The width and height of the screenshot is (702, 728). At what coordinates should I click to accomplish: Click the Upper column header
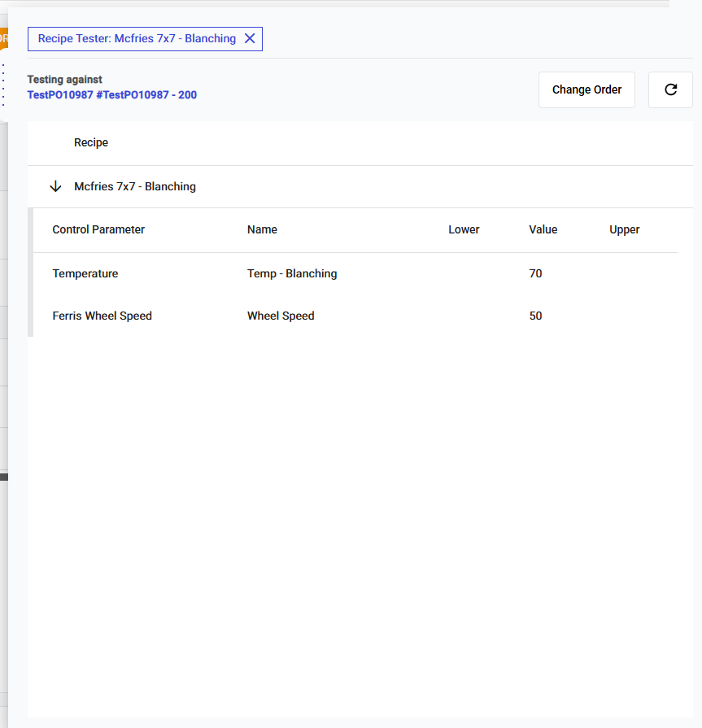(624, 230)
